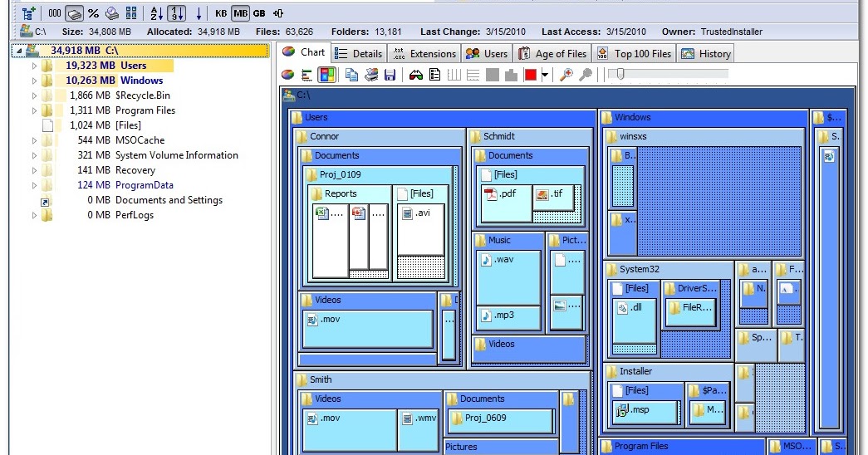Save the chart using the floppy disk icon

click(390, 75)
